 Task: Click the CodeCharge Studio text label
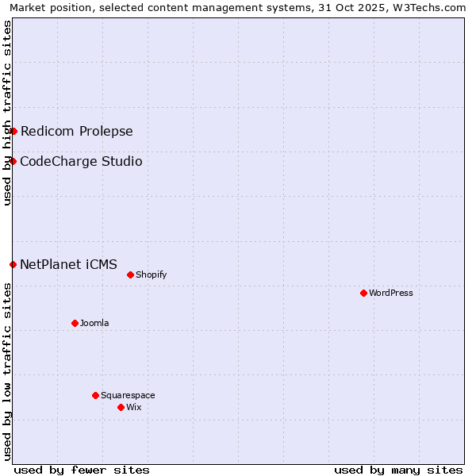81,162
